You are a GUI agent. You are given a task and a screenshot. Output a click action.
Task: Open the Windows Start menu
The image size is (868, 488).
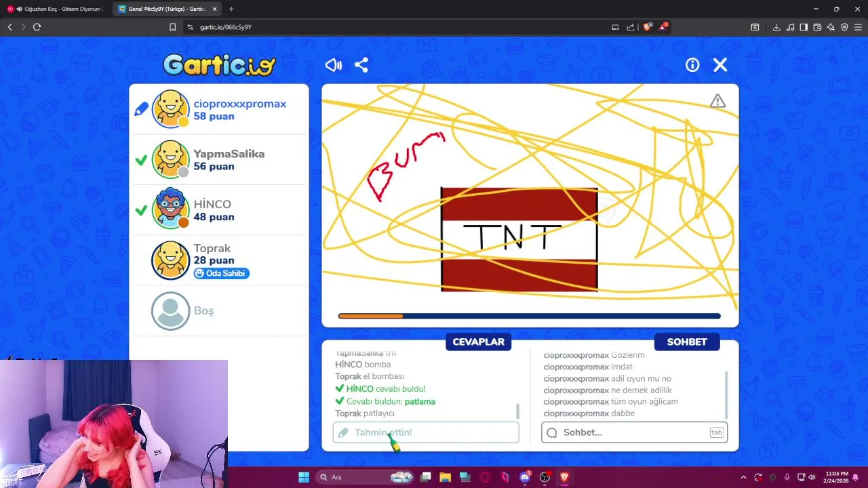[x=304, y=477]
